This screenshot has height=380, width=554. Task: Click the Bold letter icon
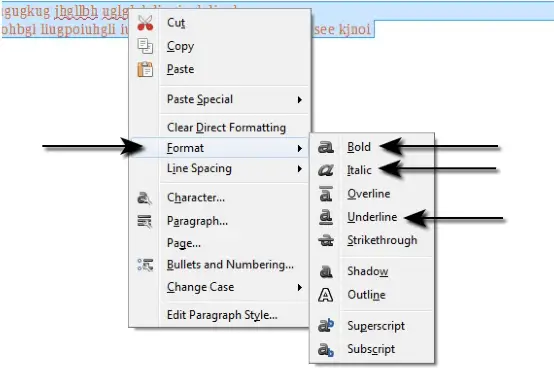325,147
